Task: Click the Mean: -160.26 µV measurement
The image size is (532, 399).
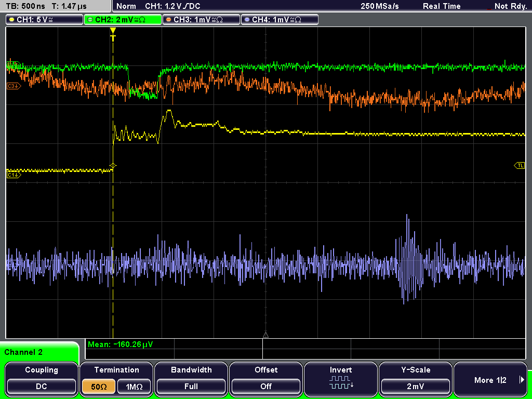Action: (x=121, y=344)
